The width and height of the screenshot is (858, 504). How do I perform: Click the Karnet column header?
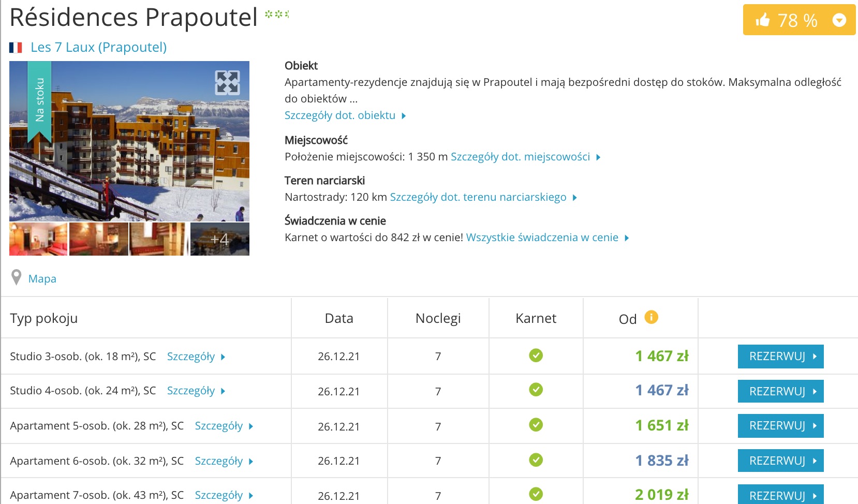click(536, 318)
